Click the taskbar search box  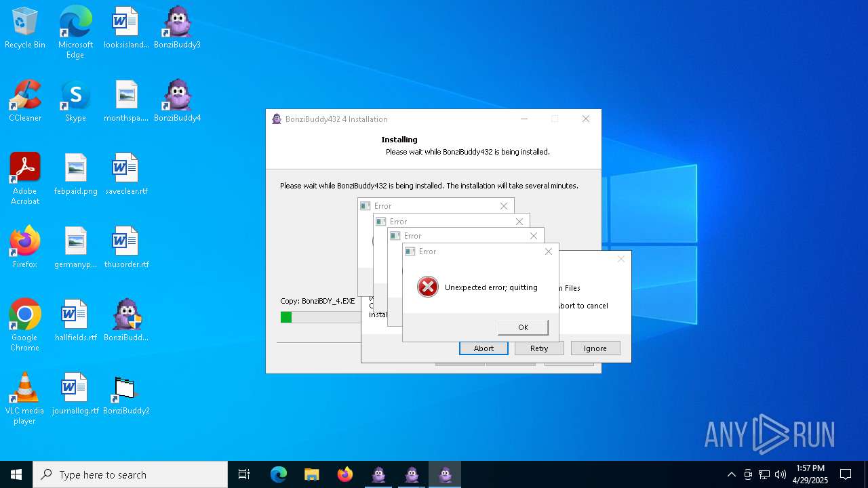pyautogui.click(x=130, y=474)
